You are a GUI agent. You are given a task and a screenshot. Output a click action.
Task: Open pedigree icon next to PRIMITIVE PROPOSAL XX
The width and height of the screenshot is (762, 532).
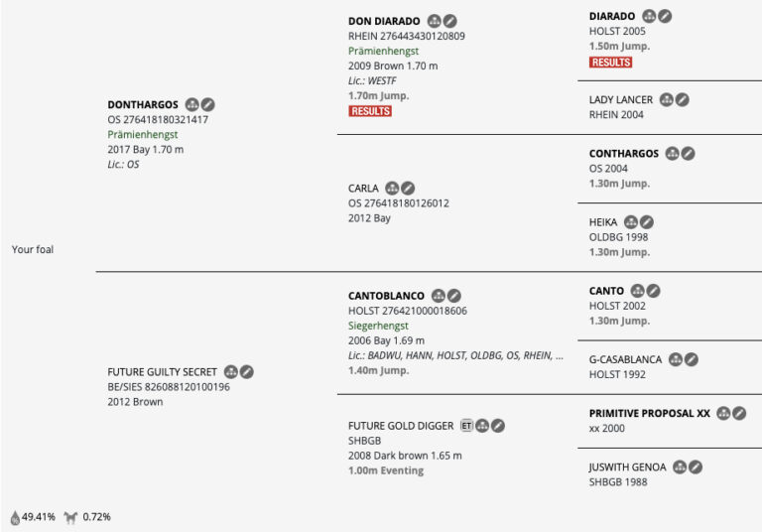[723, 413]
